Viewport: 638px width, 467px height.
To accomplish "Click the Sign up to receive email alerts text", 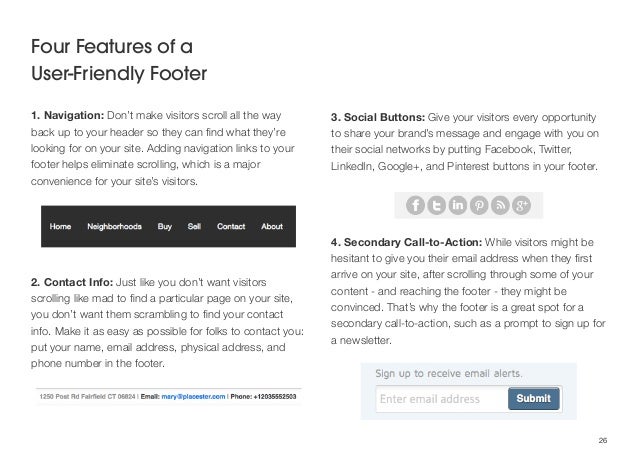I will (448, 373).
